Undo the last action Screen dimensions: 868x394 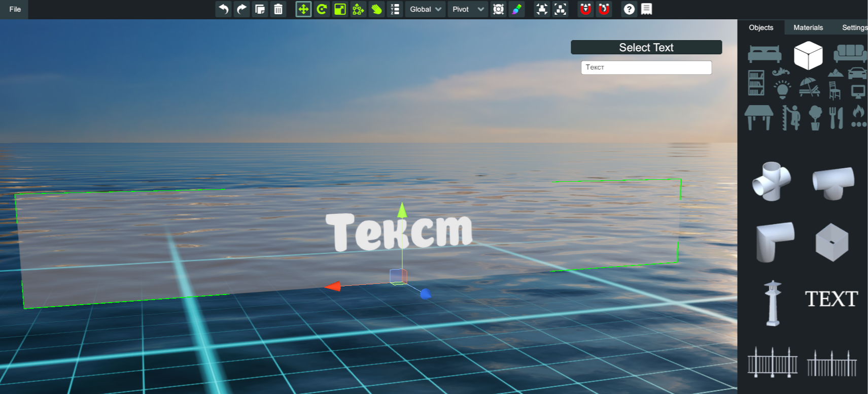(x=224, y=9)
